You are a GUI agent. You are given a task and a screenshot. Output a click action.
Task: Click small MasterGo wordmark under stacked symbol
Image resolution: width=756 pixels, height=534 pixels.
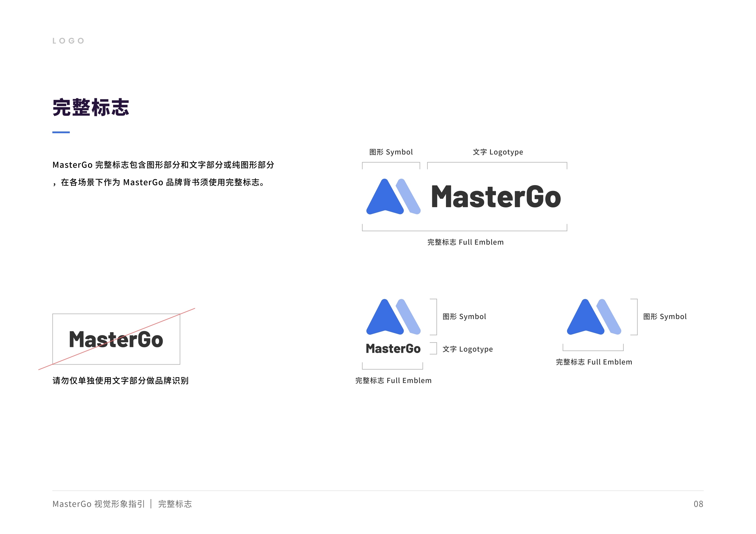(393, 349)
